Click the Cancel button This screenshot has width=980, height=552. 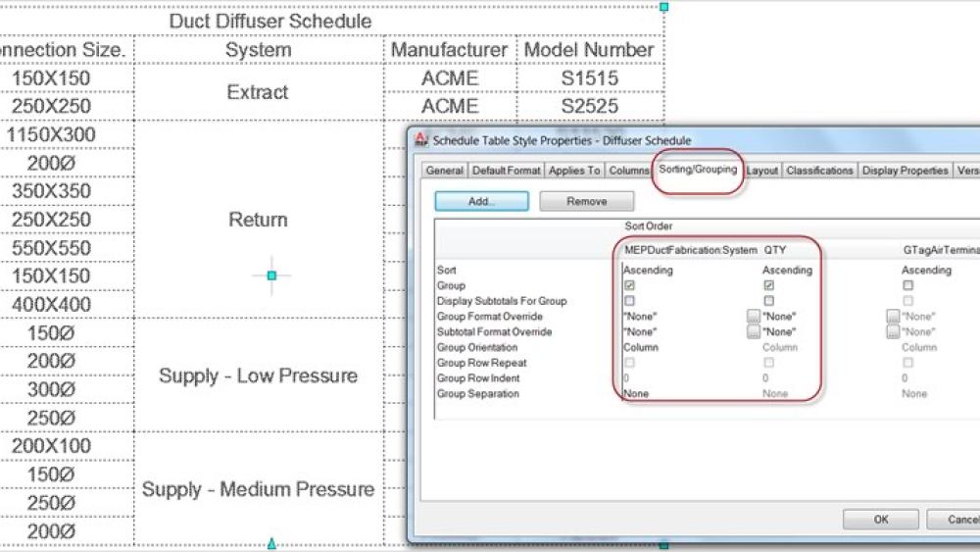pos(954,520)
